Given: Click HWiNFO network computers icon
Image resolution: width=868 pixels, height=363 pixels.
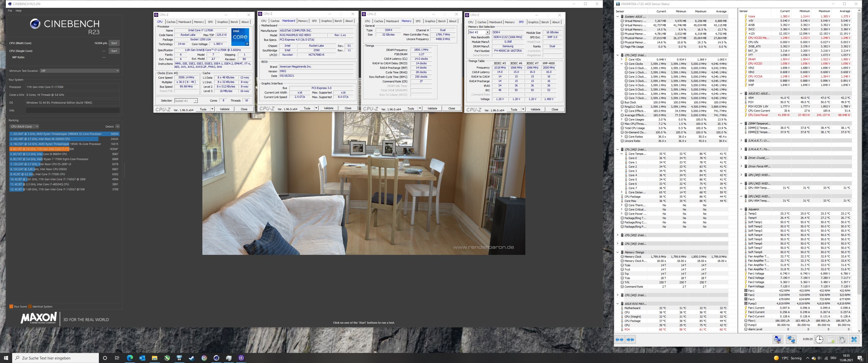Looking at the screenshot, I should (791, 339).
